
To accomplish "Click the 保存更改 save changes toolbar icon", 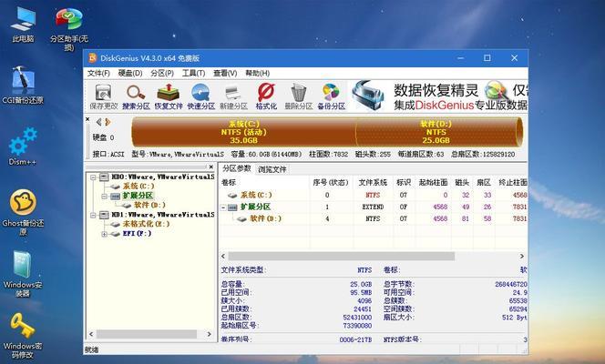I will coord(103,96).
